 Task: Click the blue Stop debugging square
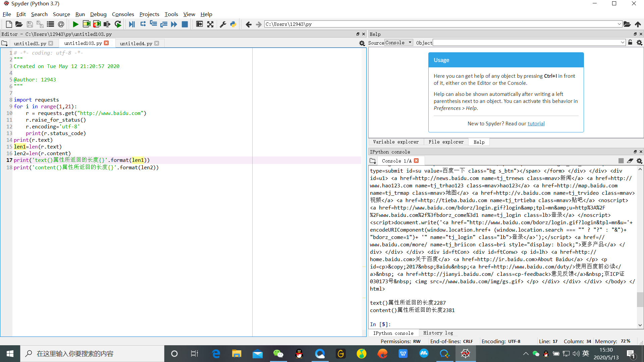pos(184,24)
